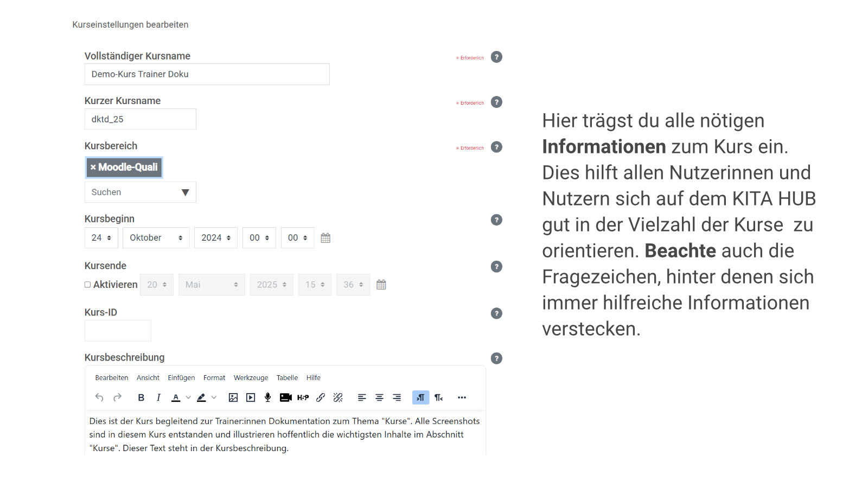Toggle bold formatting in editor
This screenshot has height=488, width=868.
point(141,397)
